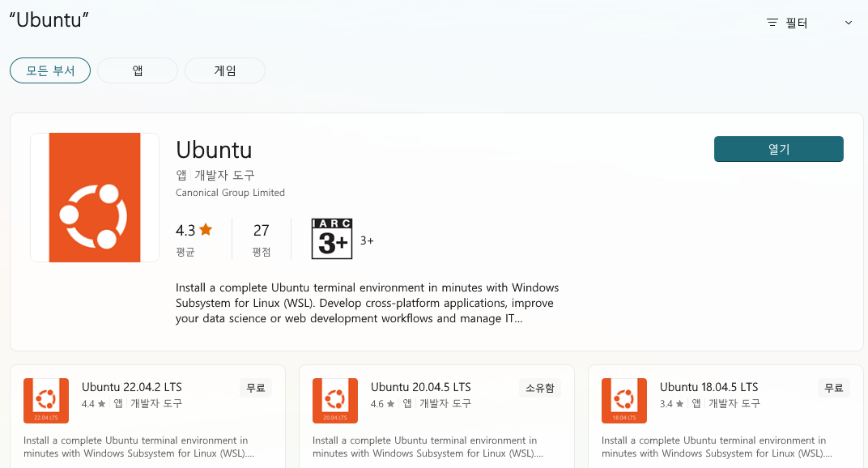Screen dimensions: 868x468
Task: Switch to the 게임 category tab
Action: 225,70
